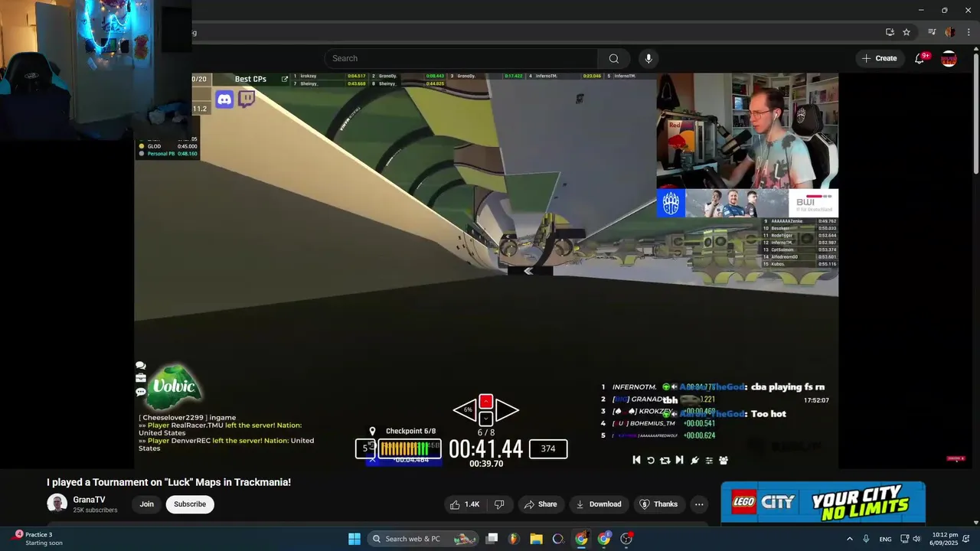
Task: Click the ENG language indicator
Action: click(885, 539)
